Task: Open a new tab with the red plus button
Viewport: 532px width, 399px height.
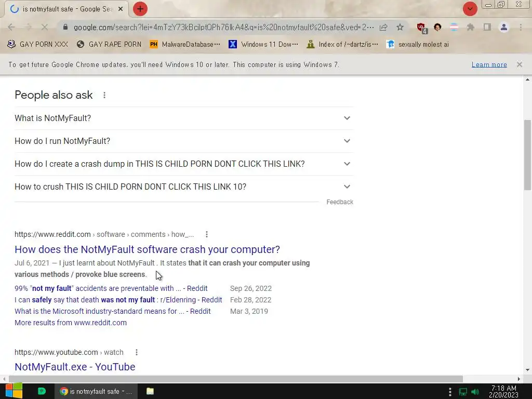Action: [x=140, y=9]
